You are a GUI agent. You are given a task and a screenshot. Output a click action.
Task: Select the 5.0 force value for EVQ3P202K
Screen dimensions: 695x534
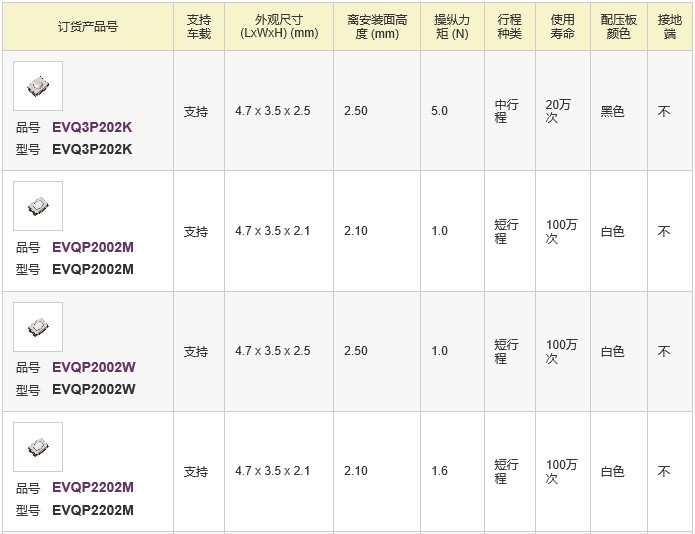click(439, 111)
